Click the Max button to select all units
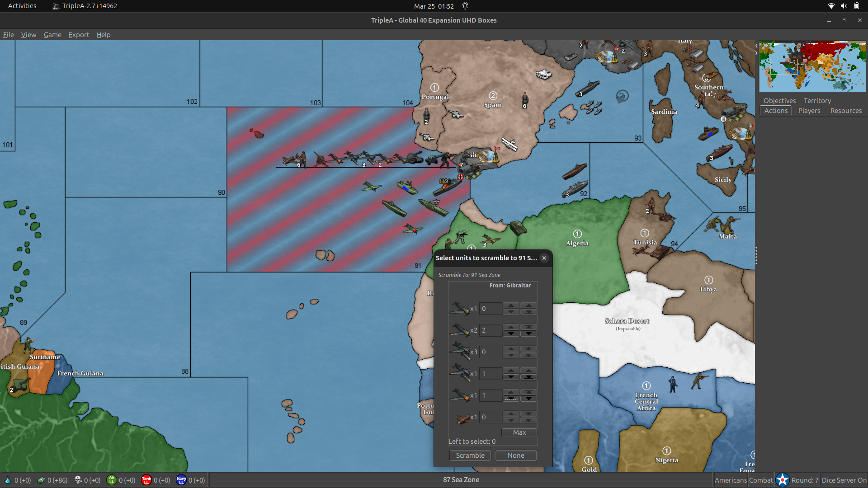Screen dimensions: 868x488 pos(519,432)
